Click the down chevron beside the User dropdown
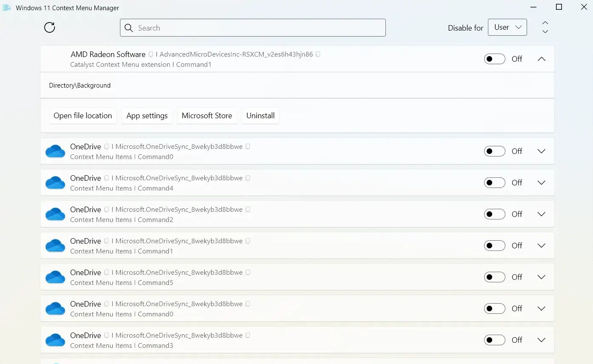 pos(545,31)
